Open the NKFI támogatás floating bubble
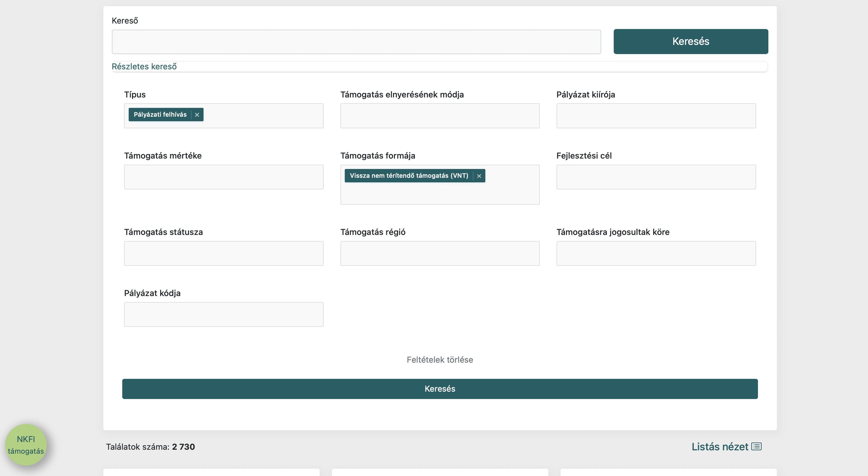This screenshot has height=476, width=868. pyautogui.click(x=26, y=445)
